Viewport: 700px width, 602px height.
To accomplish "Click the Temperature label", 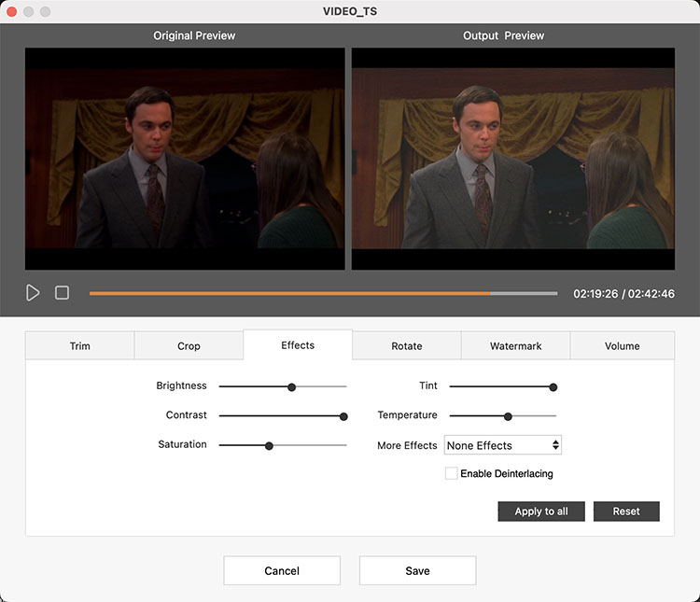I will coord(407,415).
